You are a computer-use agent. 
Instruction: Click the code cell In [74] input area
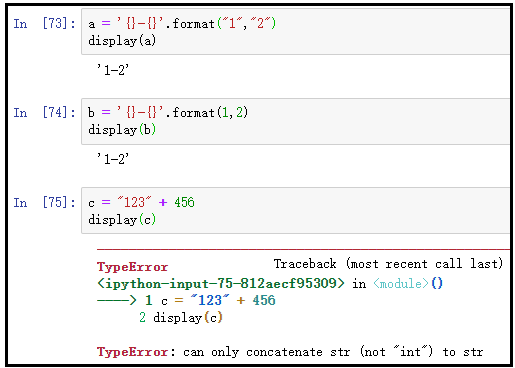coord(295,121)
